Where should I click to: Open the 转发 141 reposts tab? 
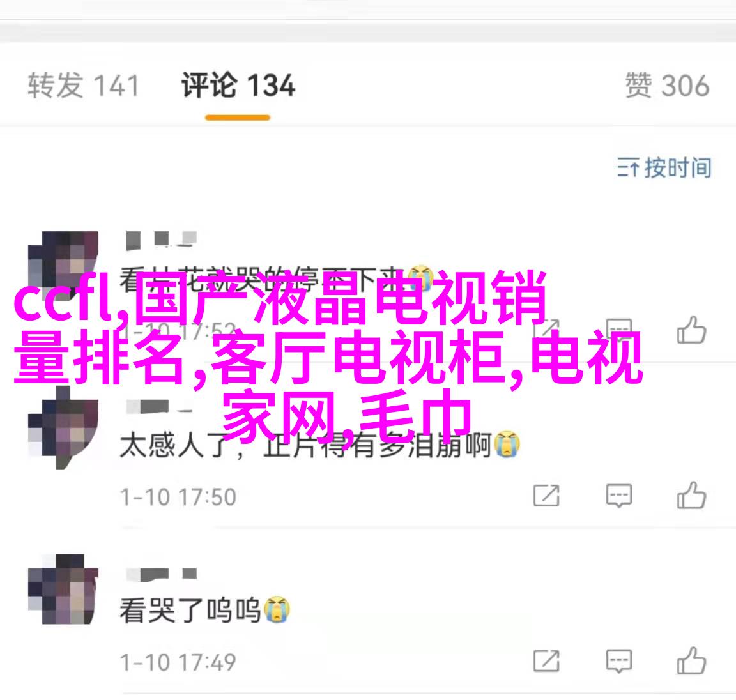[84, 86]
